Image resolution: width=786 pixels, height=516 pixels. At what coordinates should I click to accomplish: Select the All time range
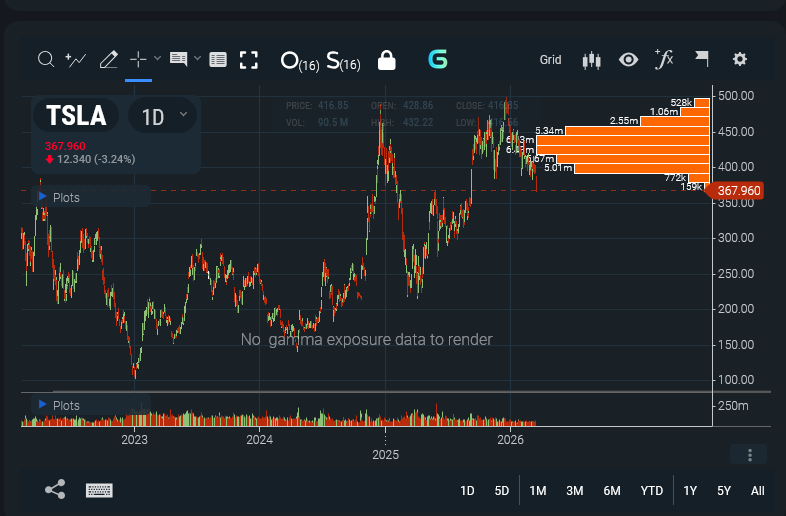pos(757,490)
